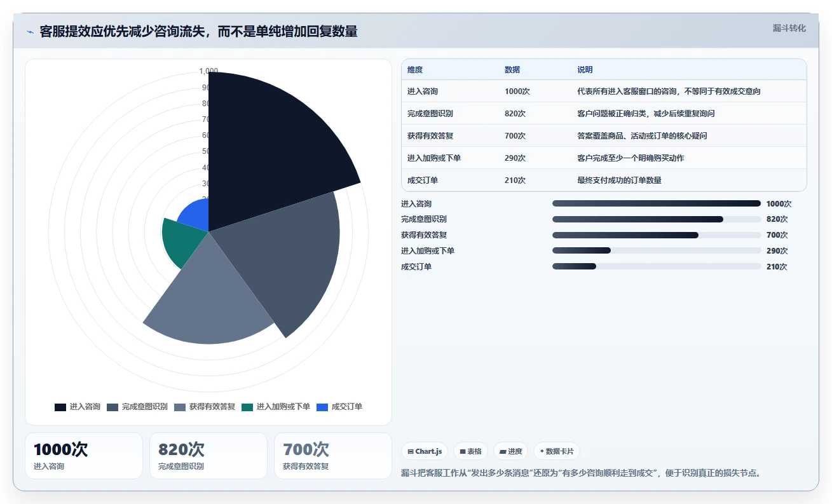832x504 pixels.
Task: Select the 成交订单 cell in the table
Action: point(423,180)
